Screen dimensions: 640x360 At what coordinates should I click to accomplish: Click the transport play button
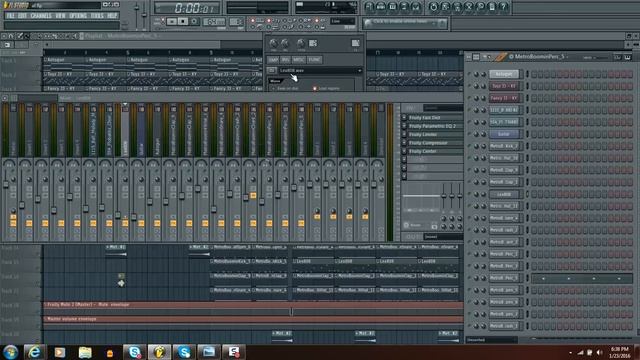pyautogui.click(x=172, y=21)
